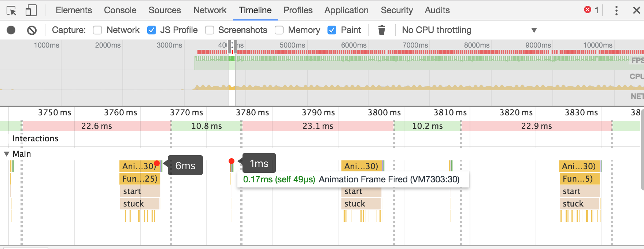Click the Fun...5) flame chart block
The width and height of the screenshot is (644, 249).
click(x=579, y=179)
